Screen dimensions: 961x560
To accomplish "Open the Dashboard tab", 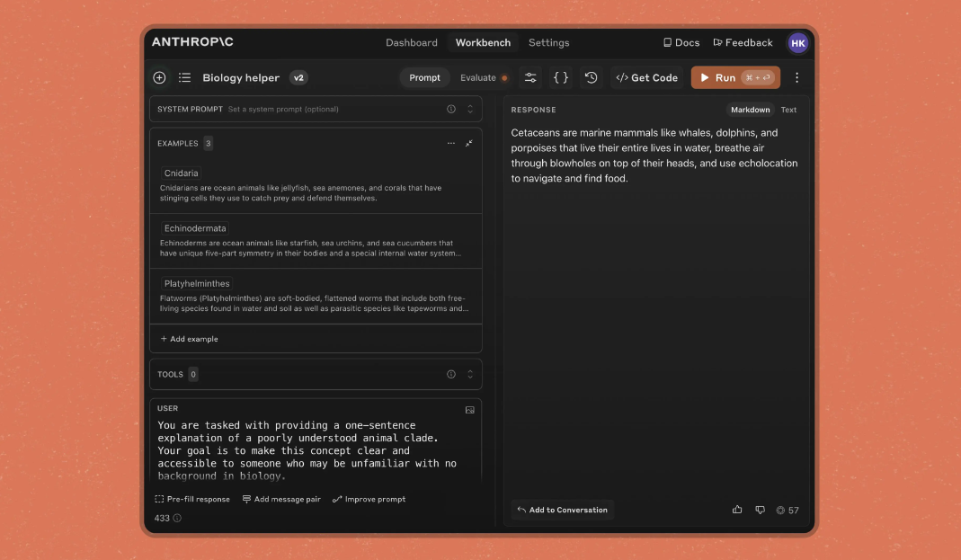I will point(412,43).
